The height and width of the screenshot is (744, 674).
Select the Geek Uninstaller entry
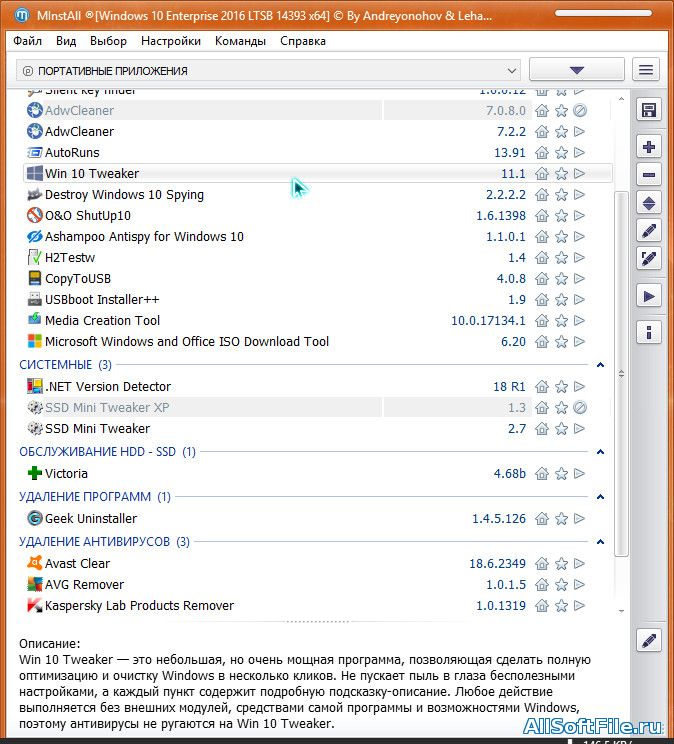click(x=91, y=519)
